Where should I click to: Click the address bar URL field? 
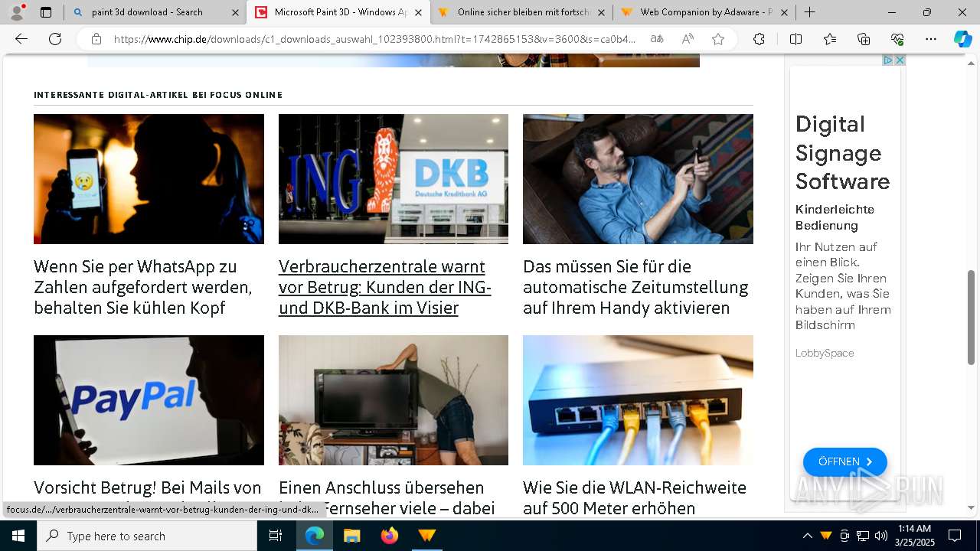click(x=375, y=39)
